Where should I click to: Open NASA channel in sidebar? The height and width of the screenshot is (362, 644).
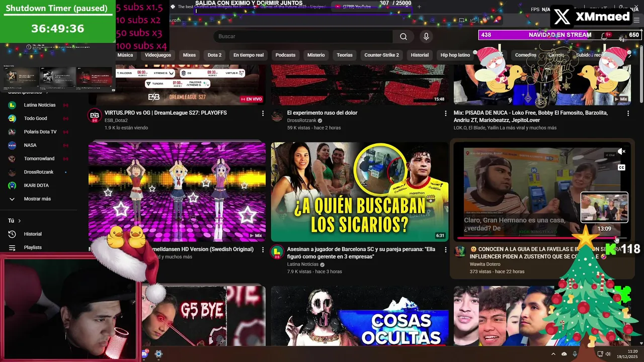(30, 145)
